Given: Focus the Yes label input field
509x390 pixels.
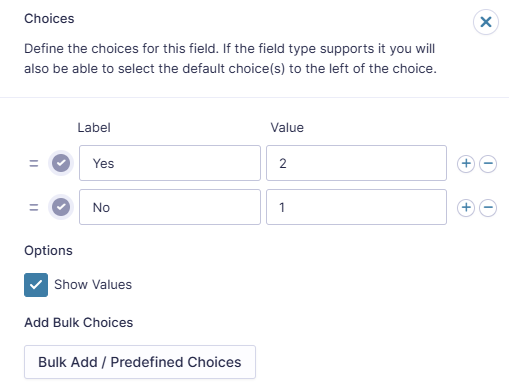Looking at the screenshot, I should pyautogui.click(x=170, y=163).
